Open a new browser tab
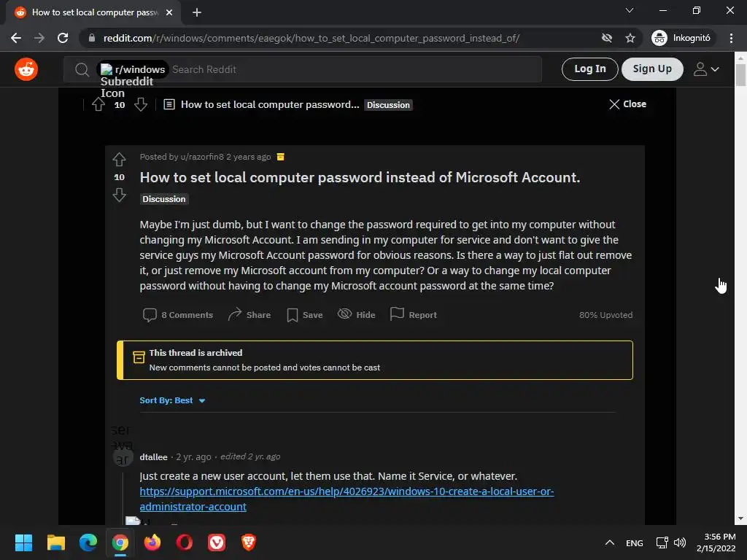Viewport: 747px width, 560px height. pos(197,12)
